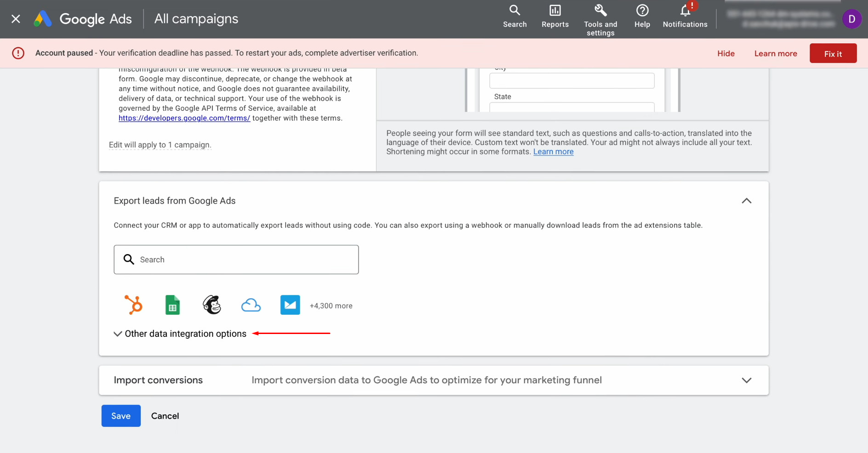
Task: Click 'Edit will apply to 1 campaign' text
Action: click(160, 145)
